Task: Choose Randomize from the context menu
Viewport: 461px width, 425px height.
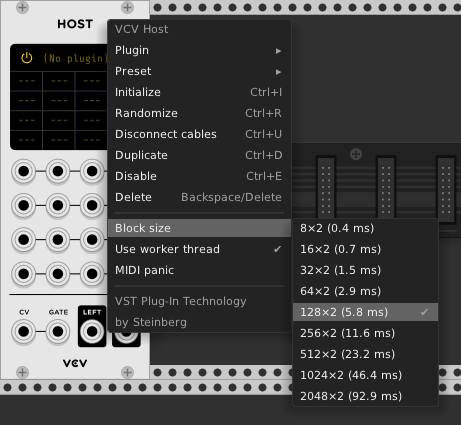Action: coord(199,113)
